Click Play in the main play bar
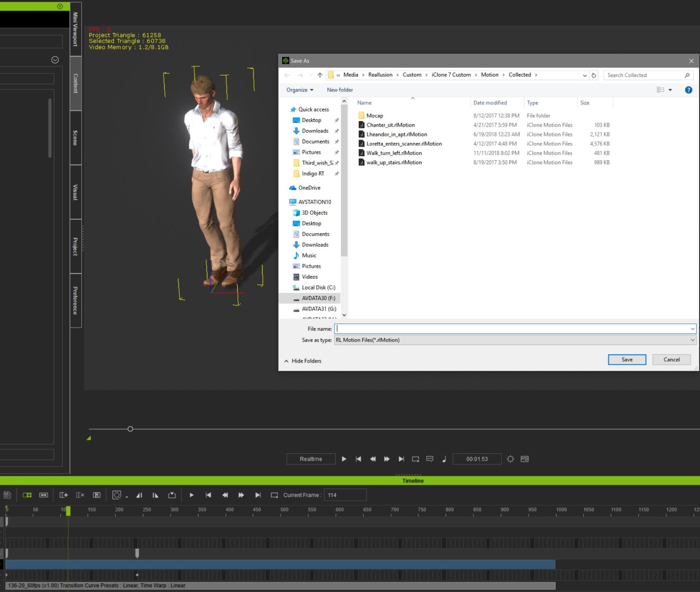Viewport: 700px width, 592px height. 344,459
